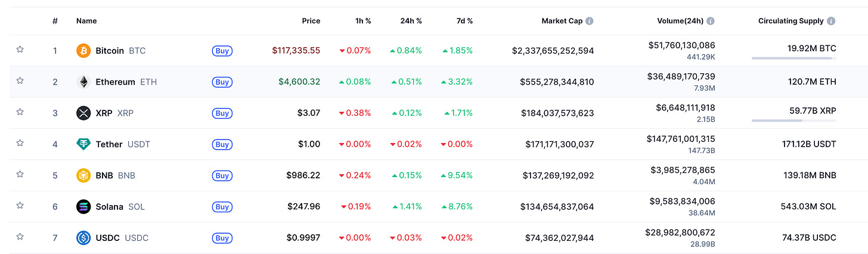This screenshot has height=254, width=868.
Task: Buy Bitcoin using its Buy button
Action: point(222,51)
